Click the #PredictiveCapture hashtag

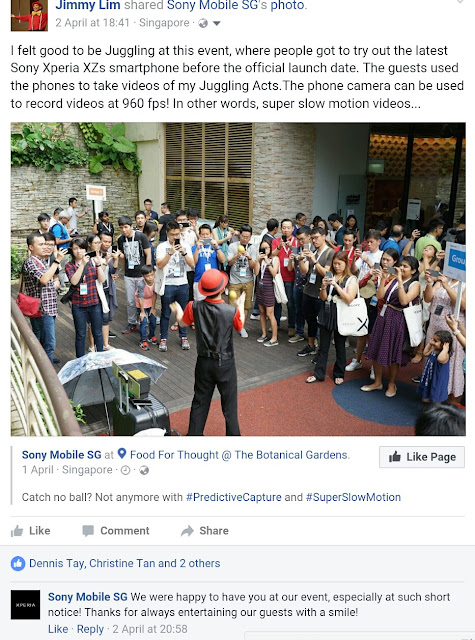pyautogui.click(x=233, y=497)
